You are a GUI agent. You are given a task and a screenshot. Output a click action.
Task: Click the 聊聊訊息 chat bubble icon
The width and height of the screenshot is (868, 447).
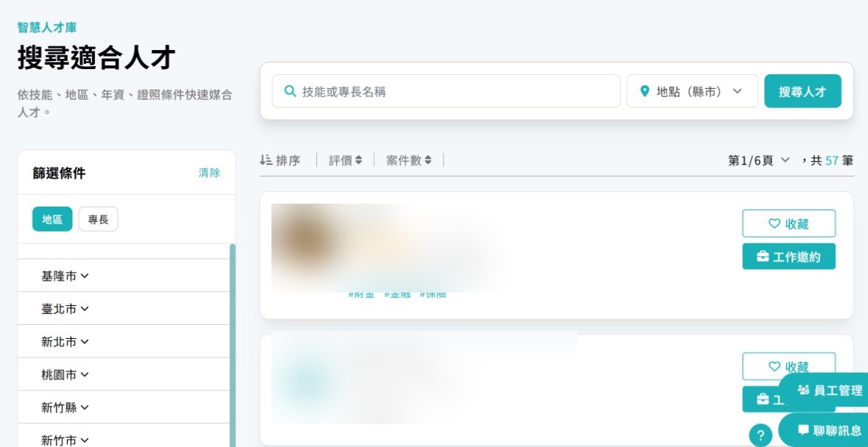804,430
